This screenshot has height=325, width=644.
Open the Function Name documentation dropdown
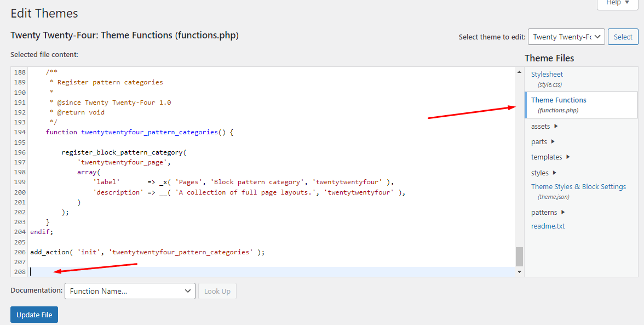(x=130, y=291)
